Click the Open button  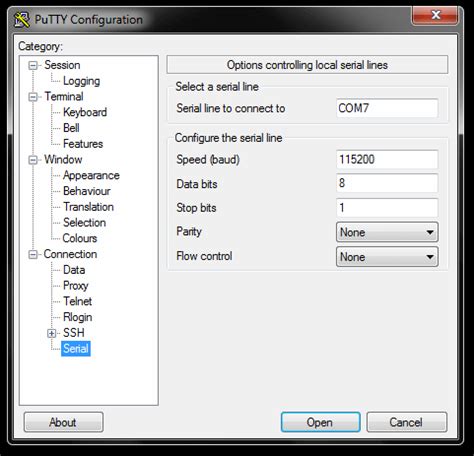coord(320,422)
